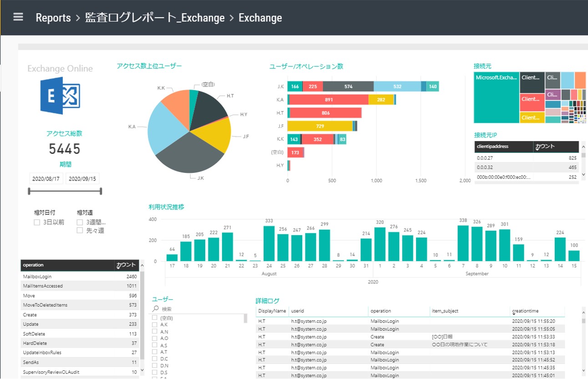The height and width of the screenshot is (379, 588).
Task: Click the right handle of 期間 date slider
Action: click(101, 191)
